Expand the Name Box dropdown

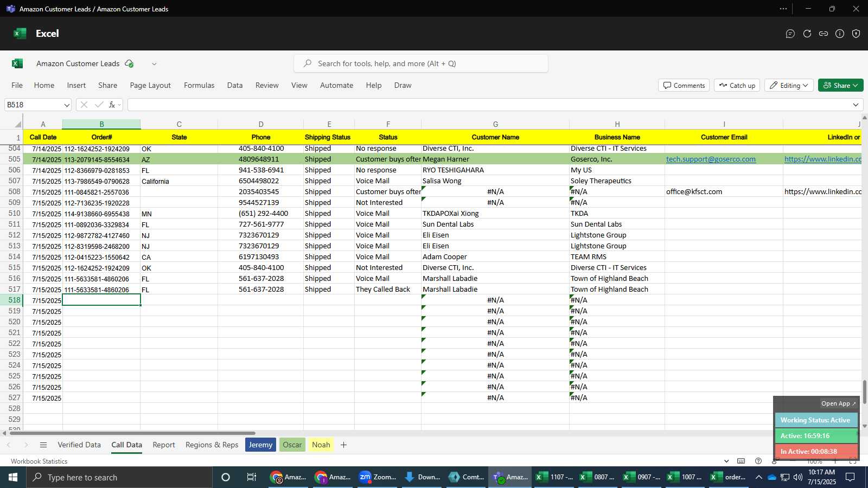pos(67,105)
